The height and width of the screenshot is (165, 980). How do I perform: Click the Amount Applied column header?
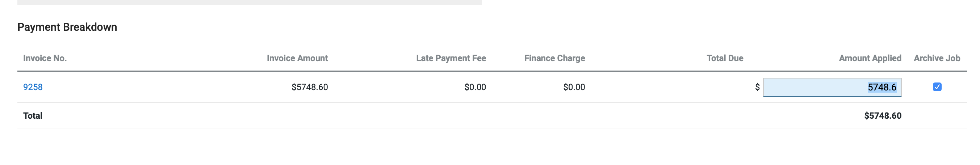[x=870, y=58]
